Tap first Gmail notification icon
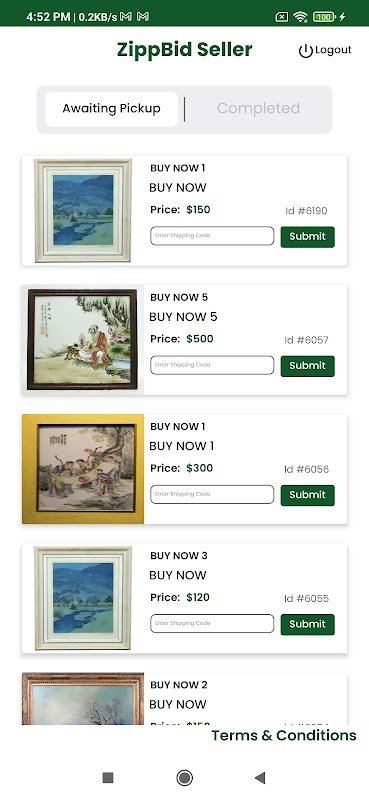Screen dimensions: 369x800 (x=126, y=17)
